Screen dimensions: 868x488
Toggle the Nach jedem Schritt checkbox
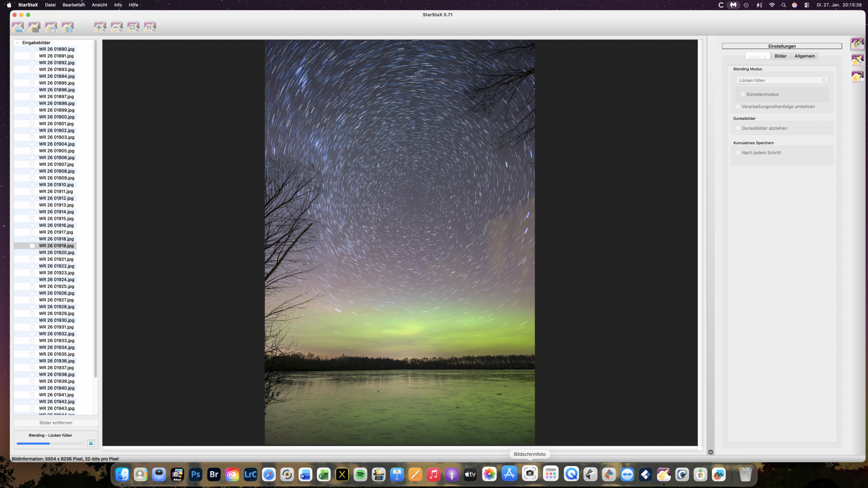[x=738, y=153]
